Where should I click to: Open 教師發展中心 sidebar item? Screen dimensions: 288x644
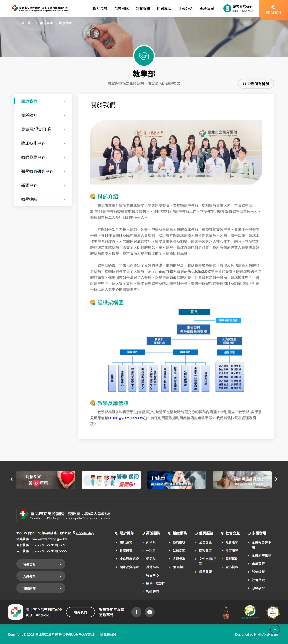(43, 157)
